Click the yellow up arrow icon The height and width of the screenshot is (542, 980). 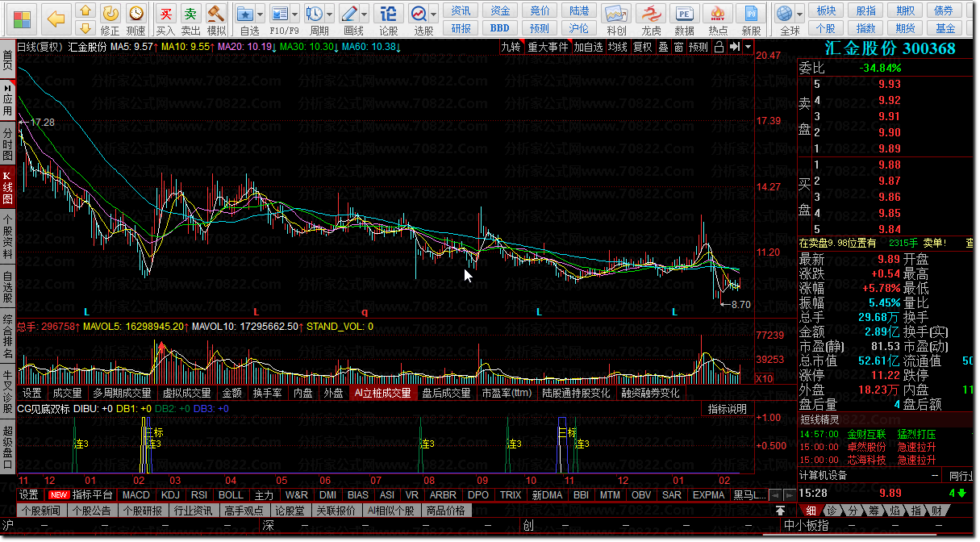85,10
